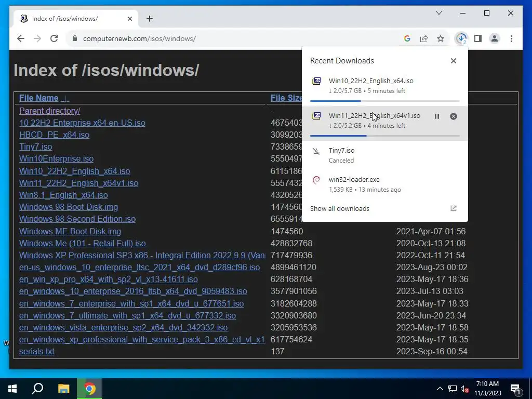532x399 pixels.
Task: Click the canceled Tiny7.iso download icon
Action: click(316, 151)
